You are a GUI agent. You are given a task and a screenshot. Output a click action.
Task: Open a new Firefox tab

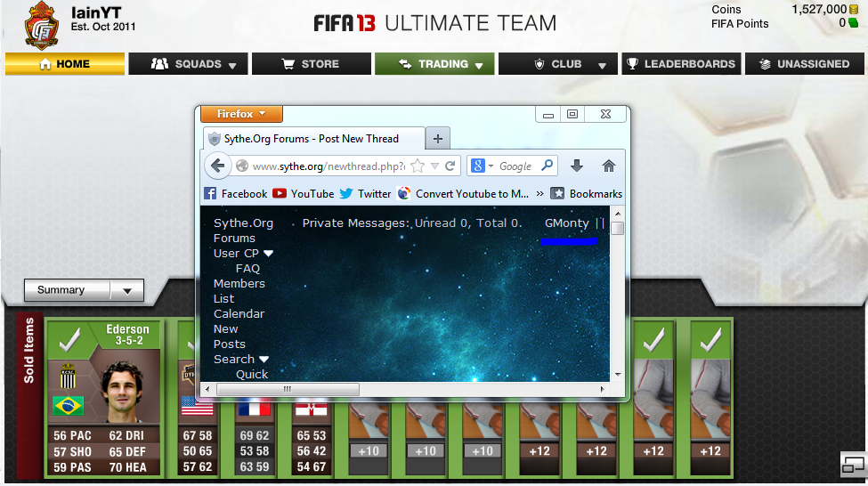point(438,139)
